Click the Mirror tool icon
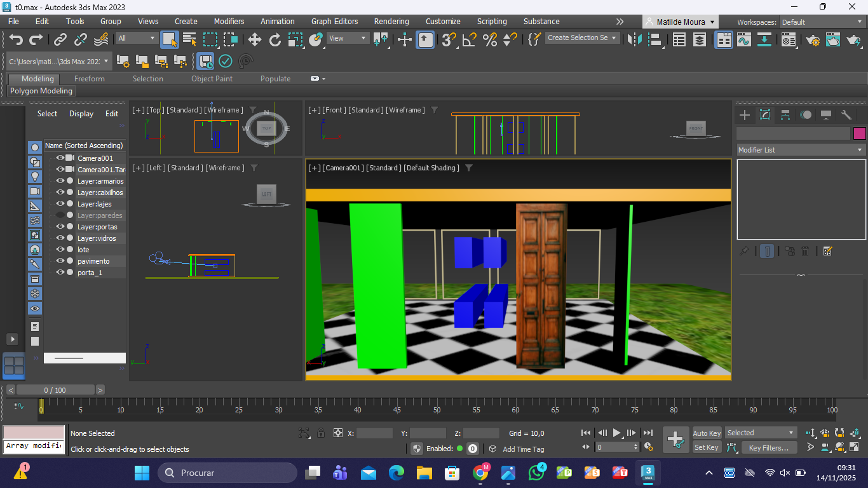The height and width of the screenshot is (488, 868). pos(634,40)
